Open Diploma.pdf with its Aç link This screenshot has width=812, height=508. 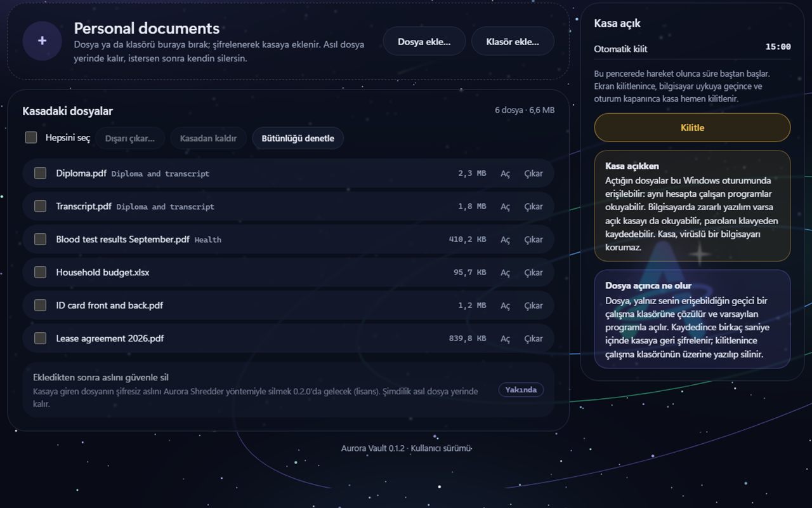click(x=505, y=173)
